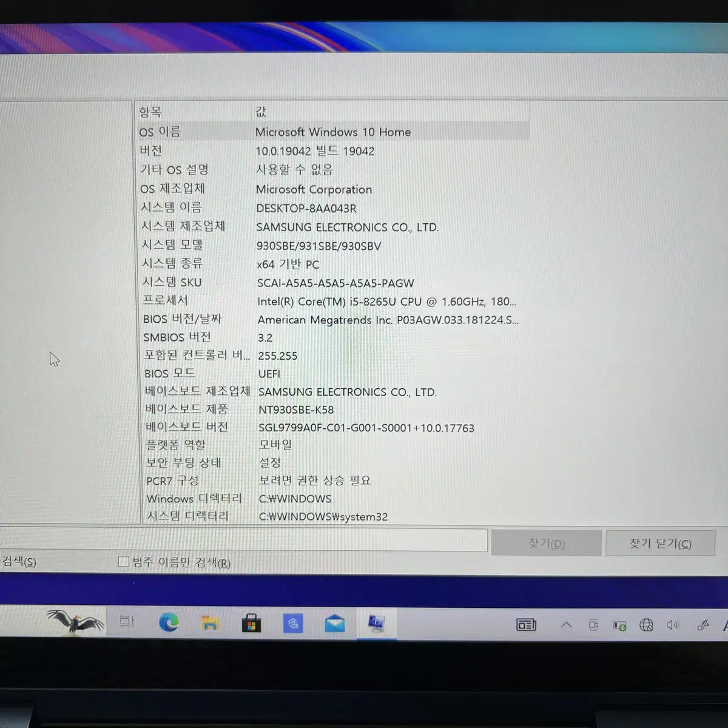Select the SMBIOS 버전 row

pyautogui.click(x=335, y=337)
